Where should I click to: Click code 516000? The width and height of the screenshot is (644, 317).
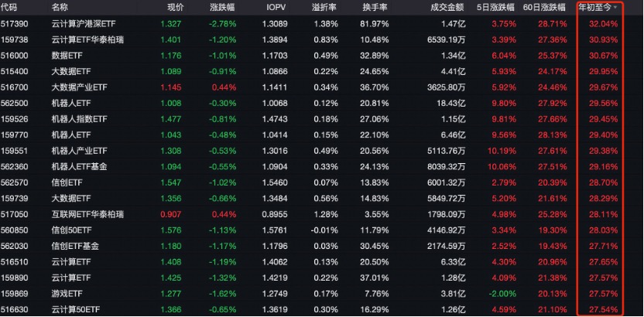[x=14, y=56]
